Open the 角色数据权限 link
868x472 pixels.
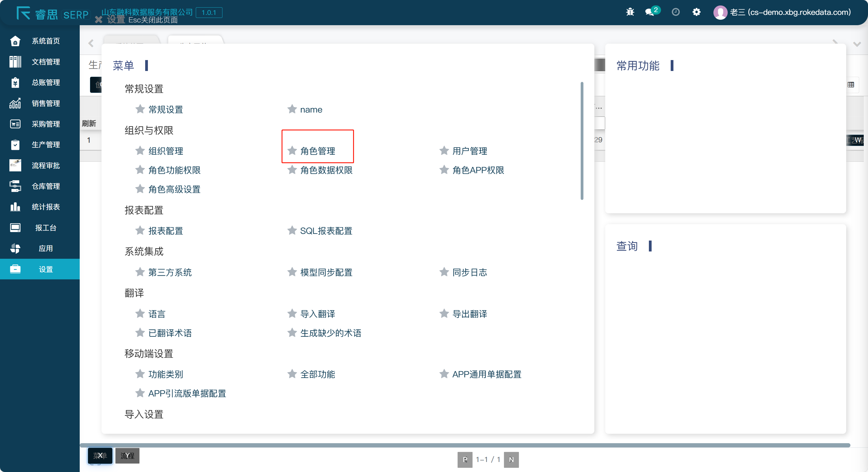326,170
